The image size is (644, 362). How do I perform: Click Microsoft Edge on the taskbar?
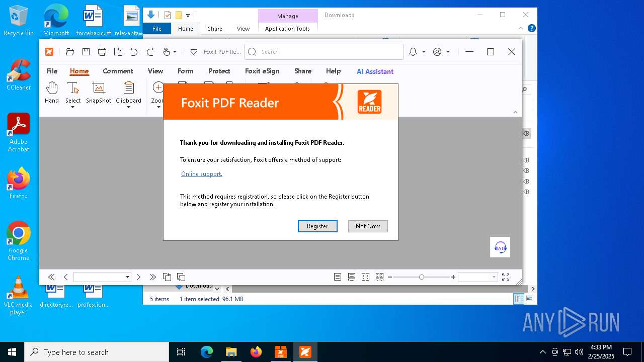(x=207, y=352)
